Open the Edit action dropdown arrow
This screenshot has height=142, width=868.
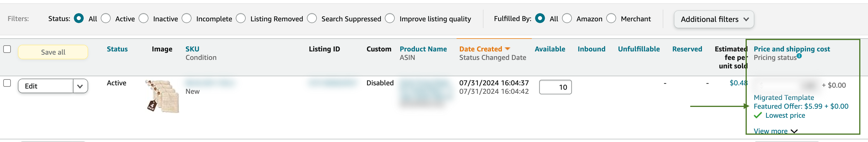tap(80, 86)
